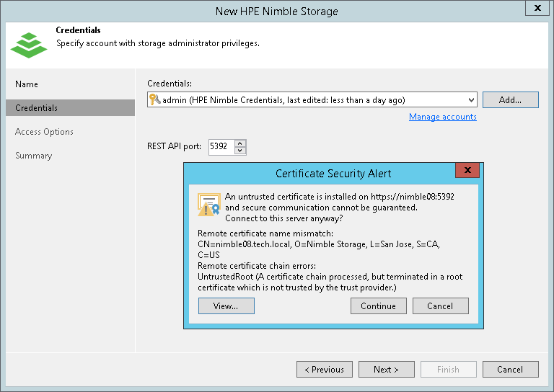
Task: Go to the Name step
Action: pos(27,84)
